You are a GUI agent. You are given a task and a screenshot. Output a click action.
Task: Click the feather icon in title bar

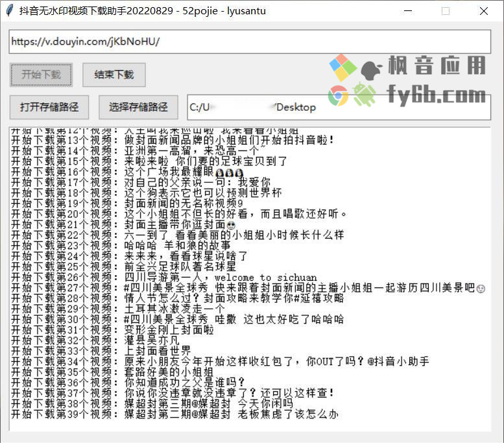click(x=10, y=10)
